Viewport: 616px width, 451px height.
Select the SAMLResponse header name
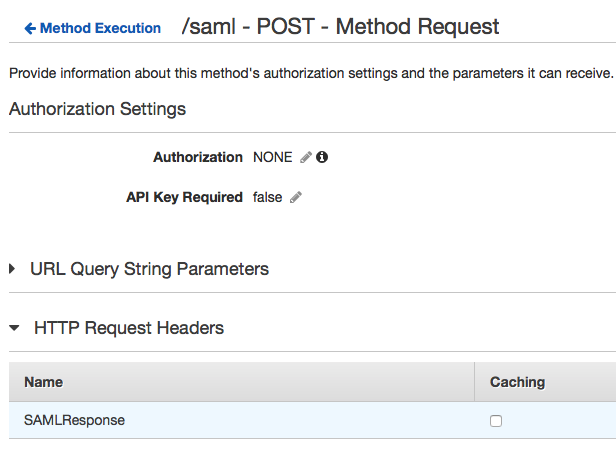pos(74,421)
